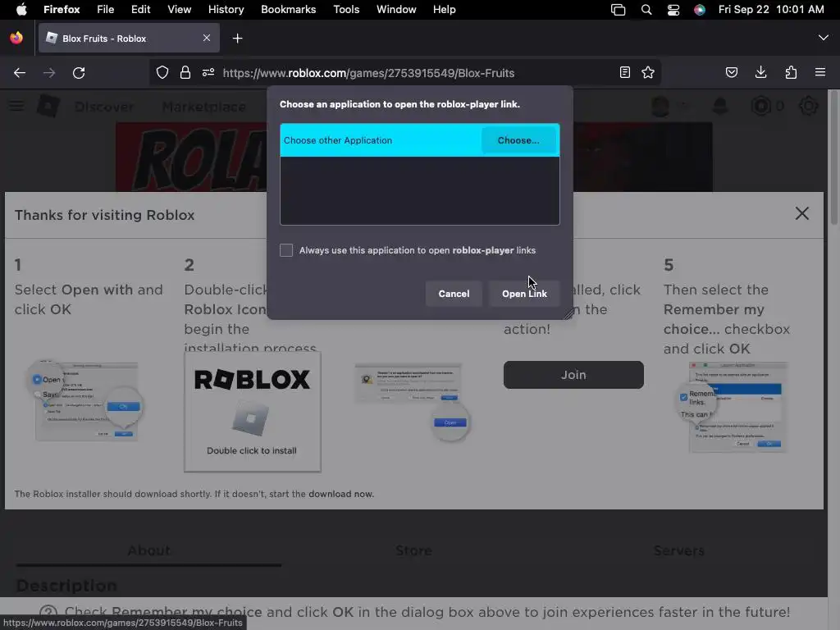This screenshot has height=630, width=840.
Task: Expand the list all tabs chevron
Action: click(x=823, y=38)
